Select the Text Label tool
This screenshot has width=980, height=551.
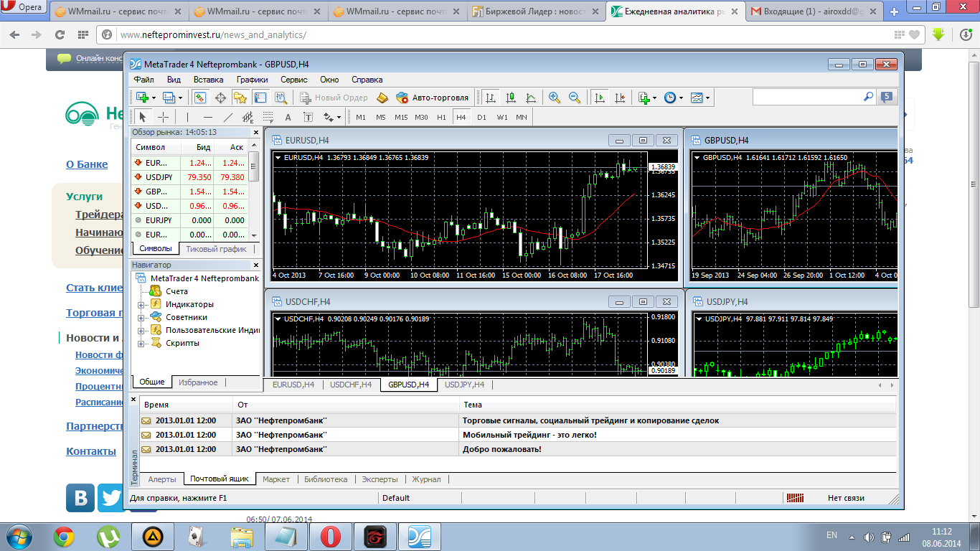coord(308,117)
